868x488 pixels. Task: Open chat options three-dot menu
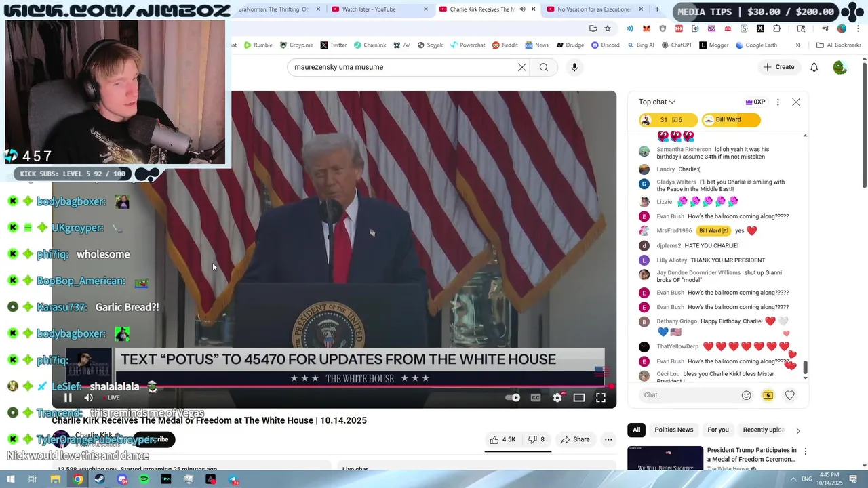coord(778,102)
